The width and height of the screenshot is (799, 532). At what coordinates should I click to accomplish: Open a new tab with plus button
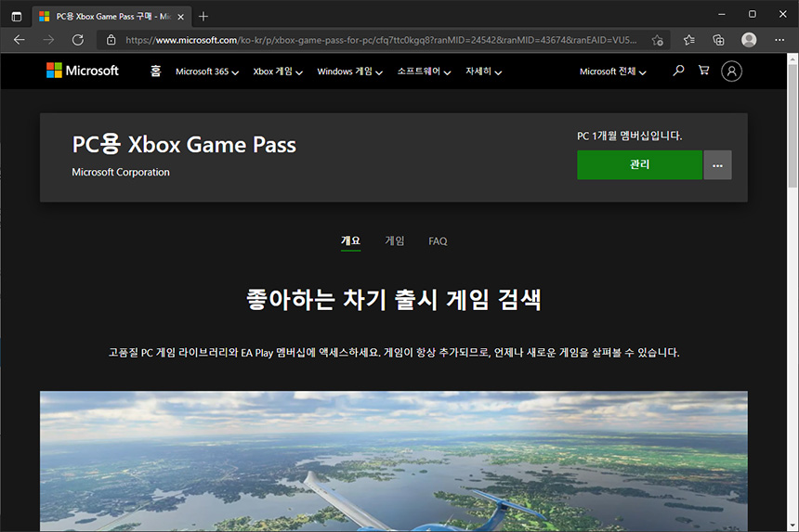coord(203,17)
